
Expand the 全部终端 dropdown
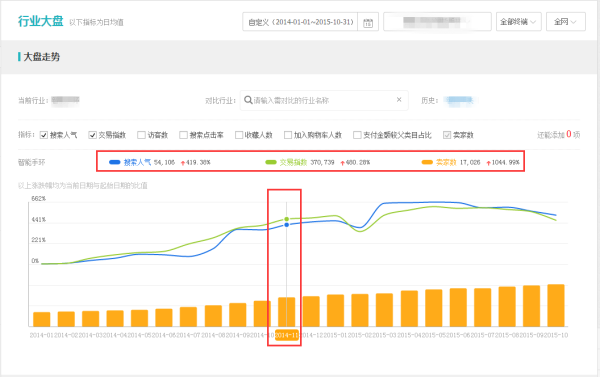[x=518, y=22]
